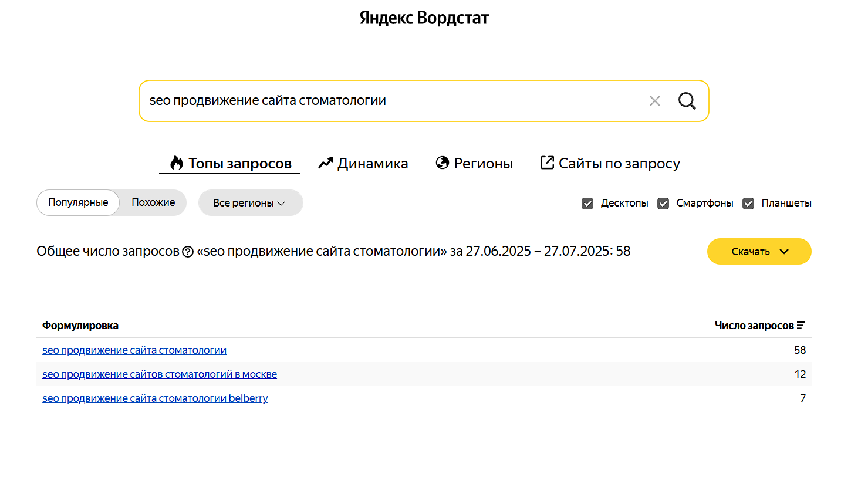This screenshot has width=868, height=484.
Task: Clear the search field with the X icon
Action: click(x=655, y=101)
